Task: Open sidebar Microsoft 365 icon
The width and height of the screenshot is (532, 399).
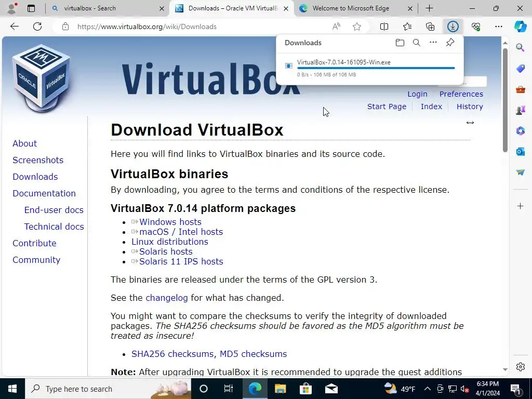Action: (521, 130)
